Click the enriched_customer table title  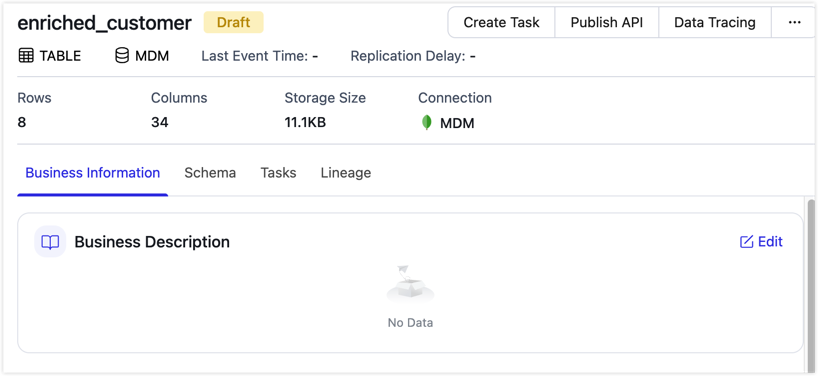click(x=105, y=23)
